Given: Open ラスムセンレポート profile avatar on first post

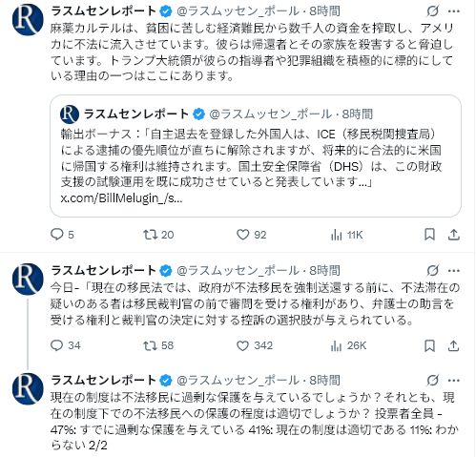Looking at the screenshot, I should click(x=28, y=20).
